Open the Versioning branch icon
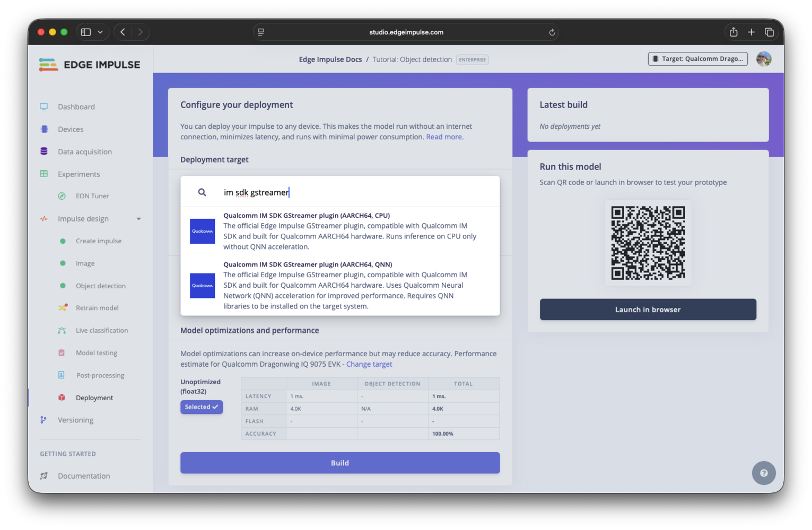Screen dimensions: 812x530 [43, 420]
